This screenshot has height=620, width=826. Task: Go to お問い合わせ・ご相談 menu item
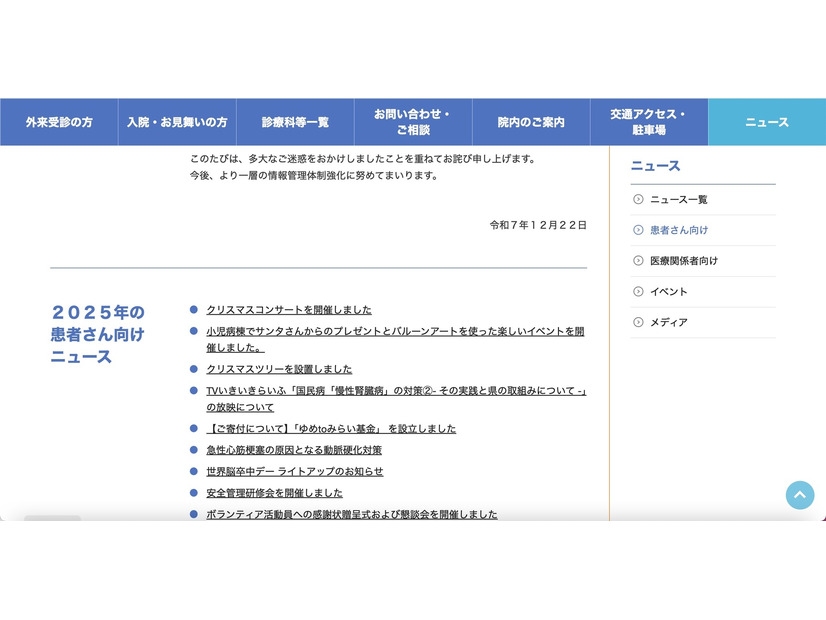coord(413,122)
